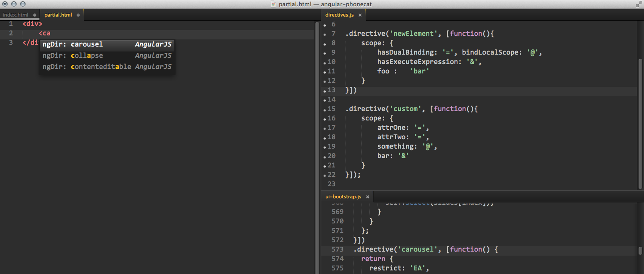Click 'attrOne' on line 17
This screenshot has width=644, height=274.
tap(391, 128)
